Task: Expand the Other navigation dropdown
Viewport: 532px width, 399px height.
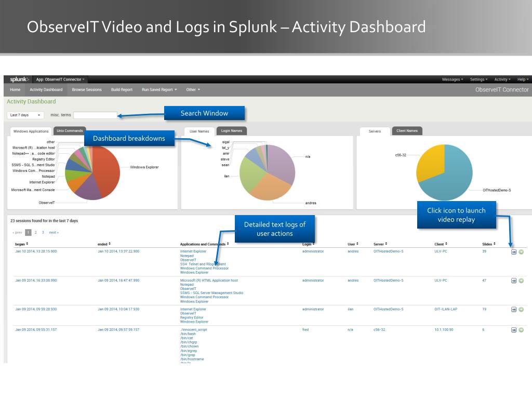Action: pyautogui.click(x=193, y=90)
